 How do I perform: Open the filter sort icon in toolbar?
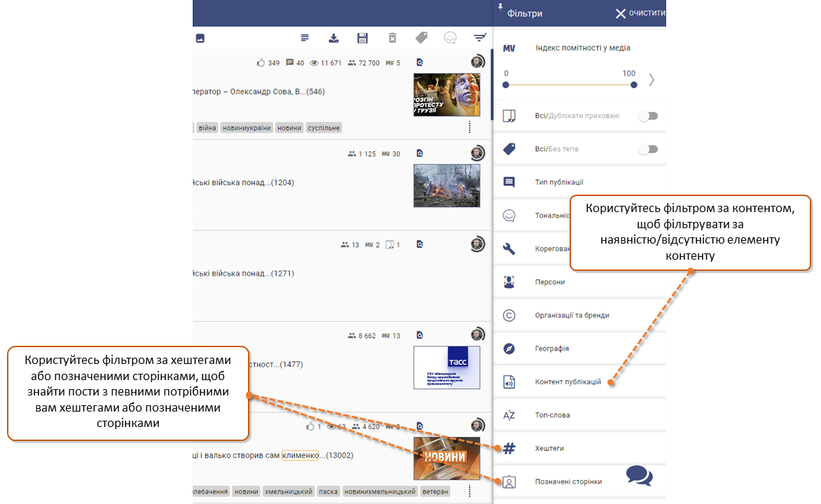[480, 37]
